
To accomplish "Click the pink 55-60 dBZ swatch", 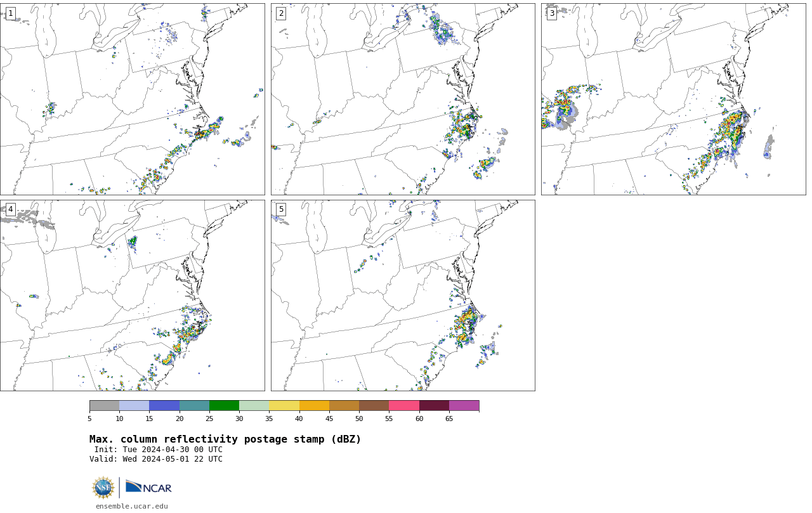I will (404, 406).
